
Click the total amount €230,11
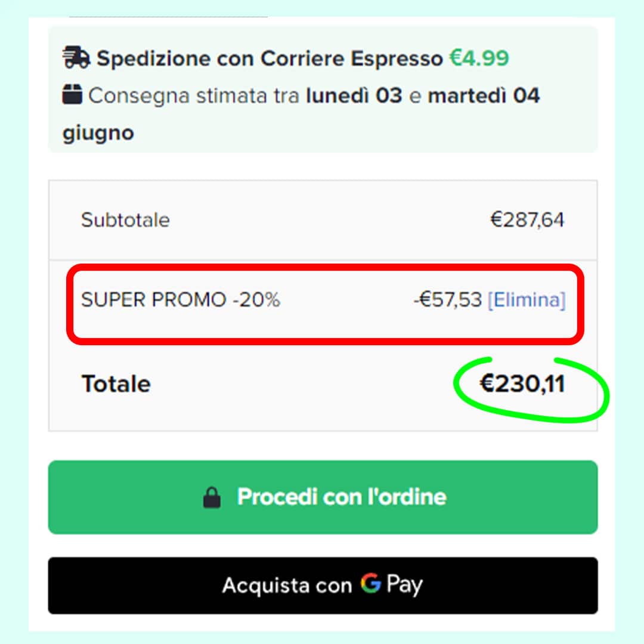[x=522, y=385]
